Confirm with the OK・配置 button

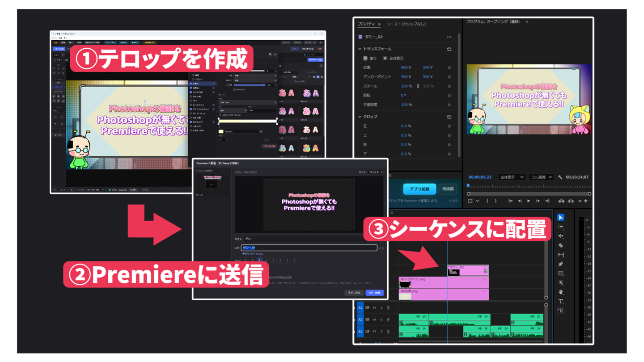click(x=375, y=293)
